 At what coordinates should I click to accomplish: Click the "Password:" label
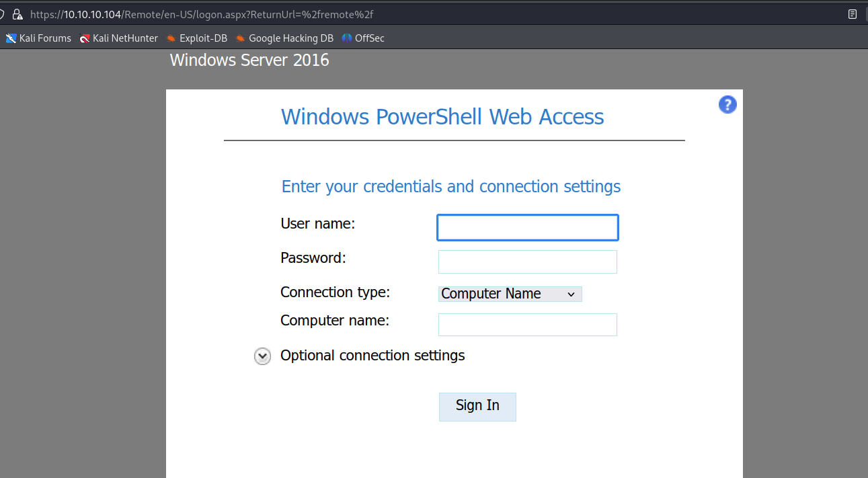(x=313, y=257)
